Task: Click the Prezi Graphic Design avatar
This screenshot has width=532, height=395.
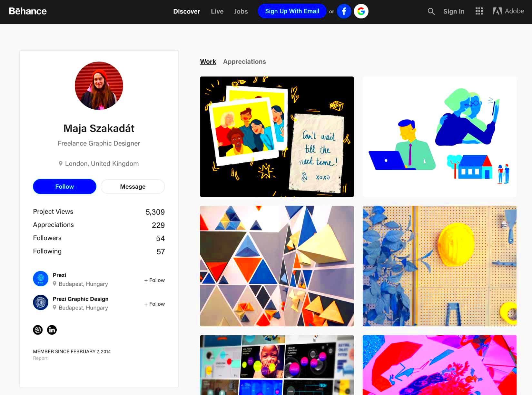Action: pos(41,302)
